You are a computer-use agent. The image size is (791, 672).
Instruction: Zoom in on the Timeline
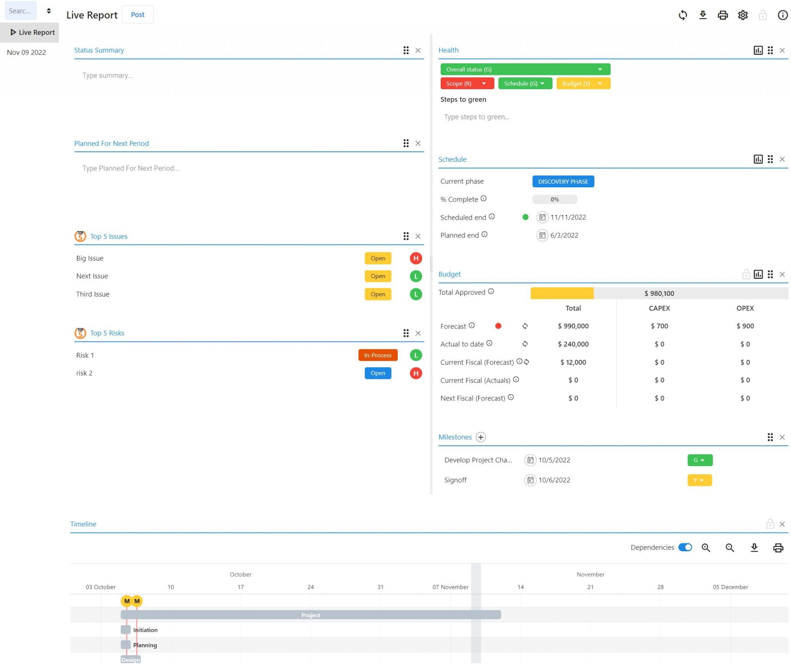click(x=706, y=547)
